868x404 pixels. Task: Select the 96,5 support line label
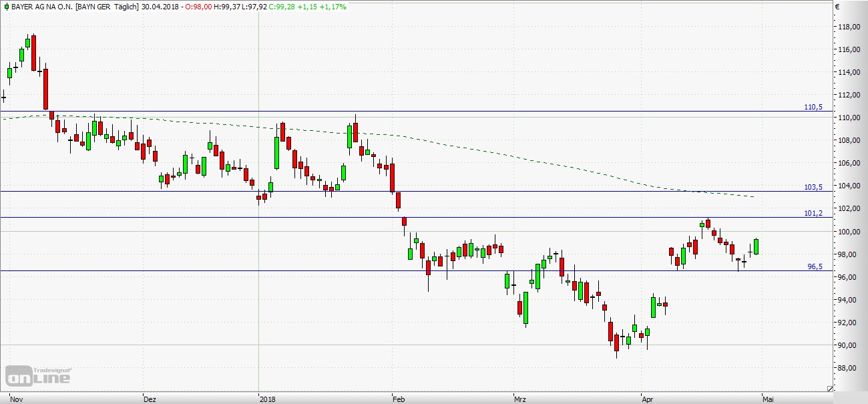tap(816, 266)
